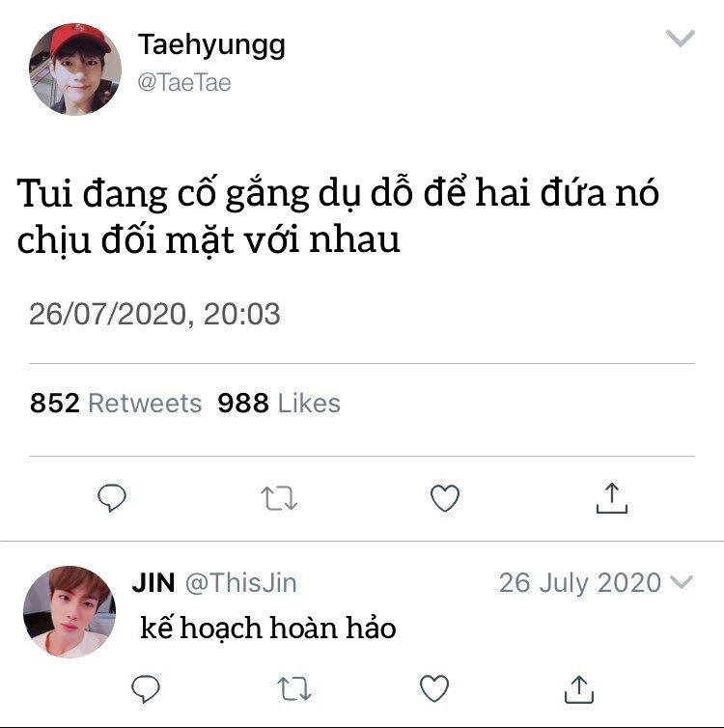Select the 26/07/2020, 20:03 timestamp

pyautogui.click(x=154, y=315)
